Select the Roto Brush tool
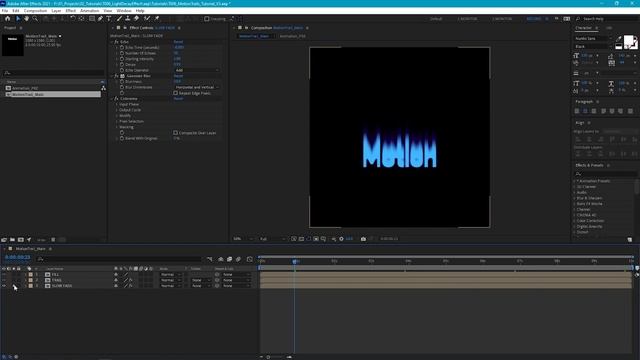Viewport: 640px width, 360px height. [147, 19]
